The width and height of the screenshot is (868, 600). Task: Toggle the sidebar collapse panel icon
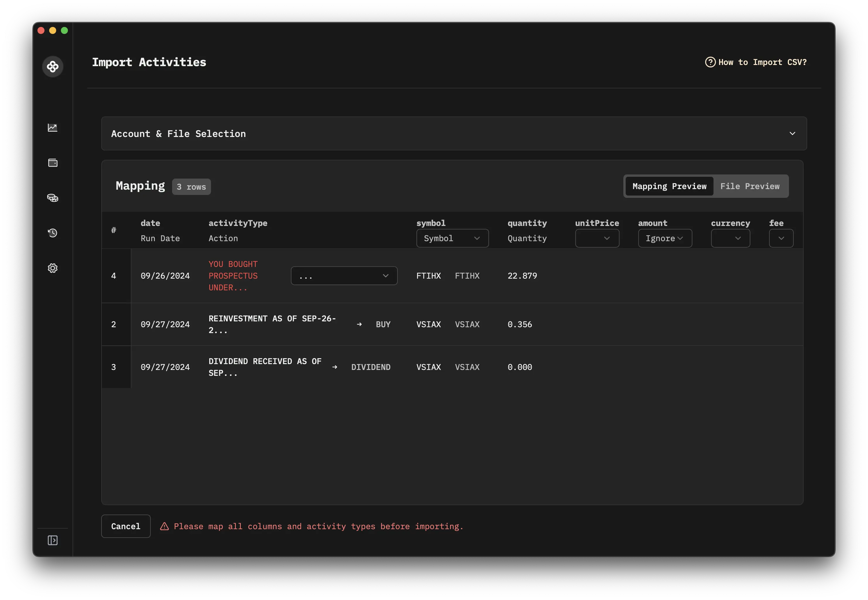point(53,540)
